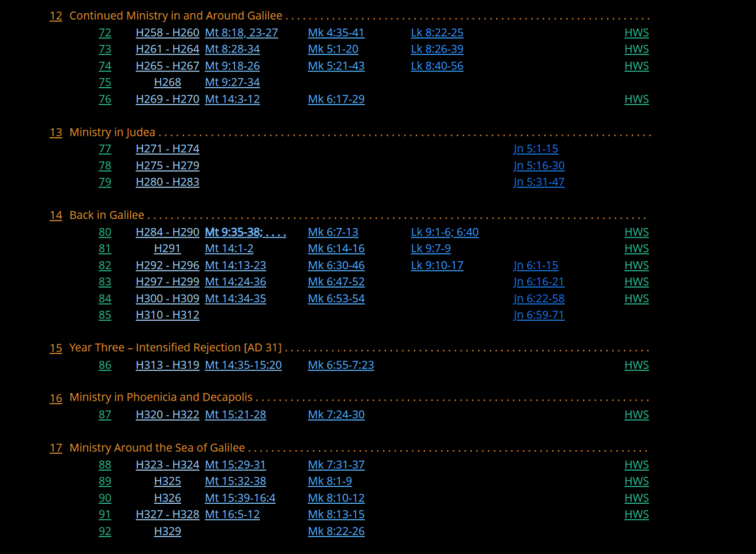Click the Mk 8:22-26 link
The width and height of the screenshot is (756, 554).
click(336, 531)
